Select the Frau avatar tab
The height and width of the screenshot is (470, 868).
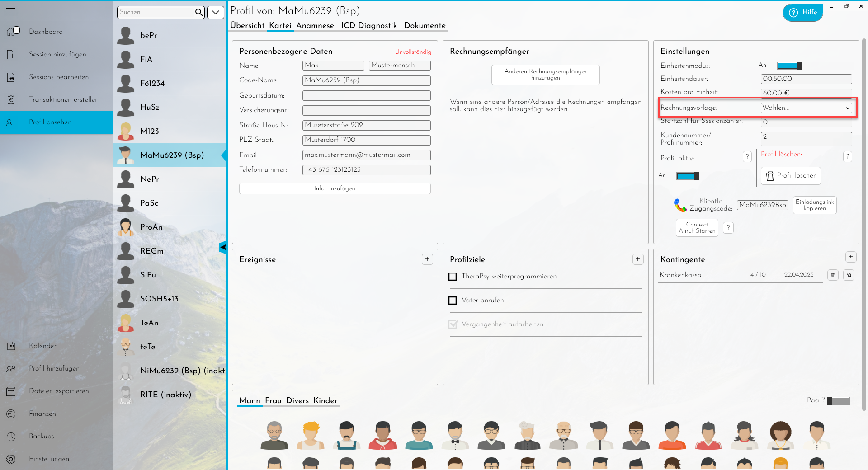tap(273, 400)
